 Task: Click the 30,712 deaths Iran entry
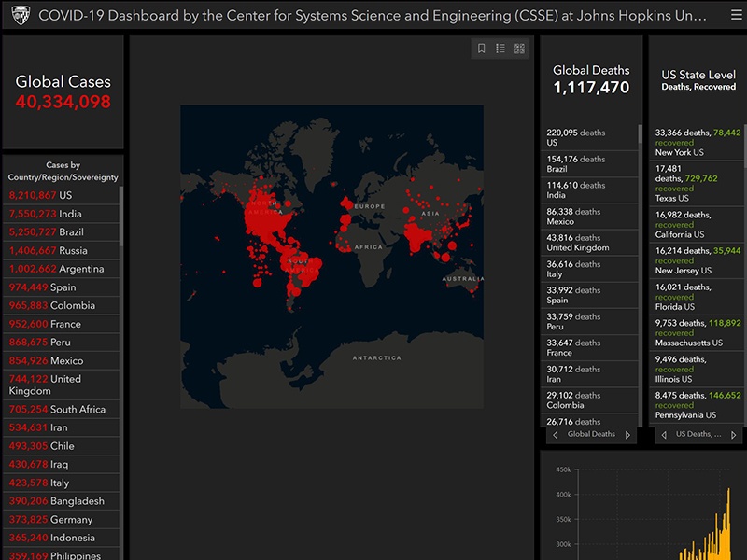[x=589, y=374]
